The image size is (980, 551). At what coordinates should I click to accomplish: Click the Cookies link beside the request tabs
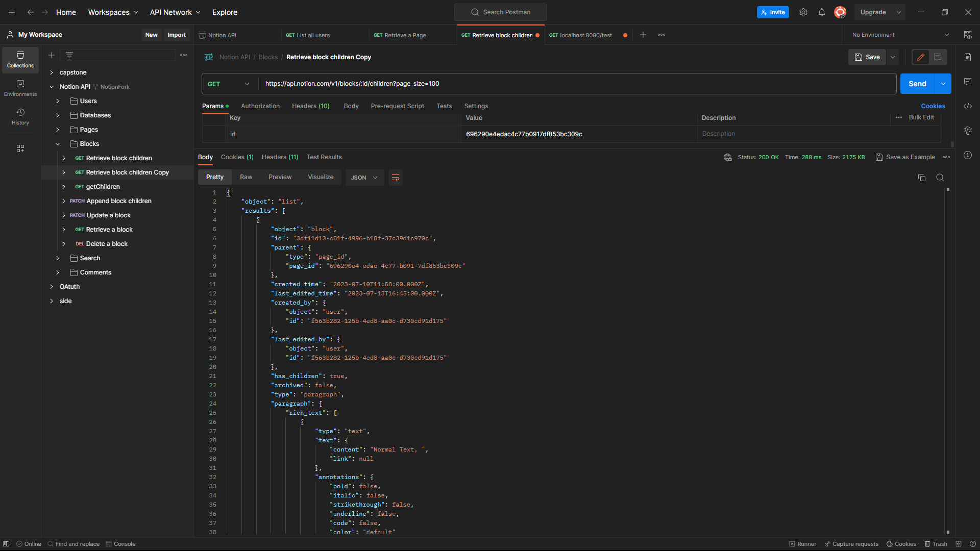pyautogui.click(x=933, y=106)
